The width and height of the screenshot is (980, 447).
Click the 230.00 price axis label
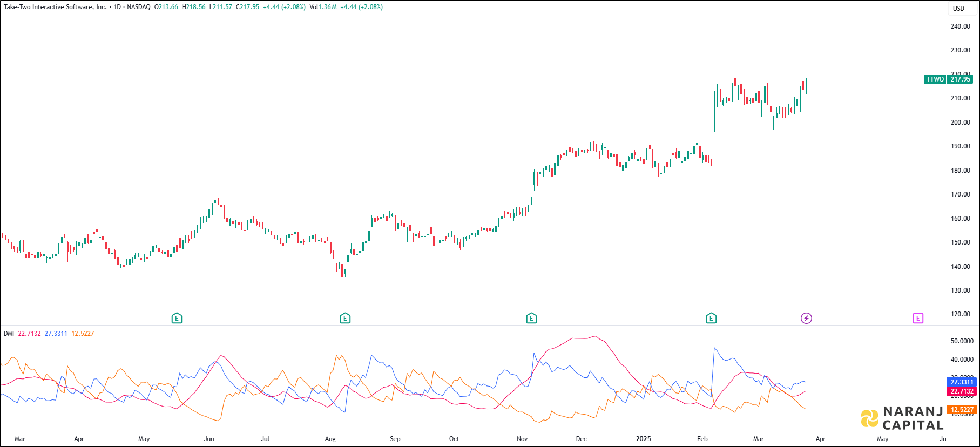point(960,50)
